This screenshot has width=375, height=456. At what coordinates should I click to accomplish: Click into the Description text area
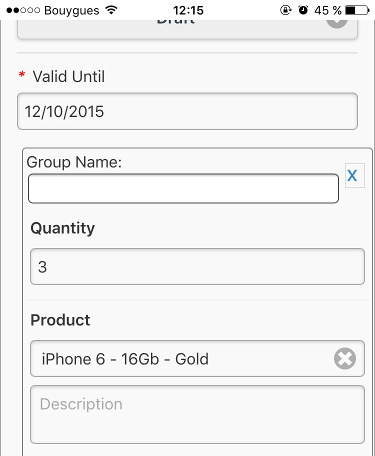coord(197,414)
